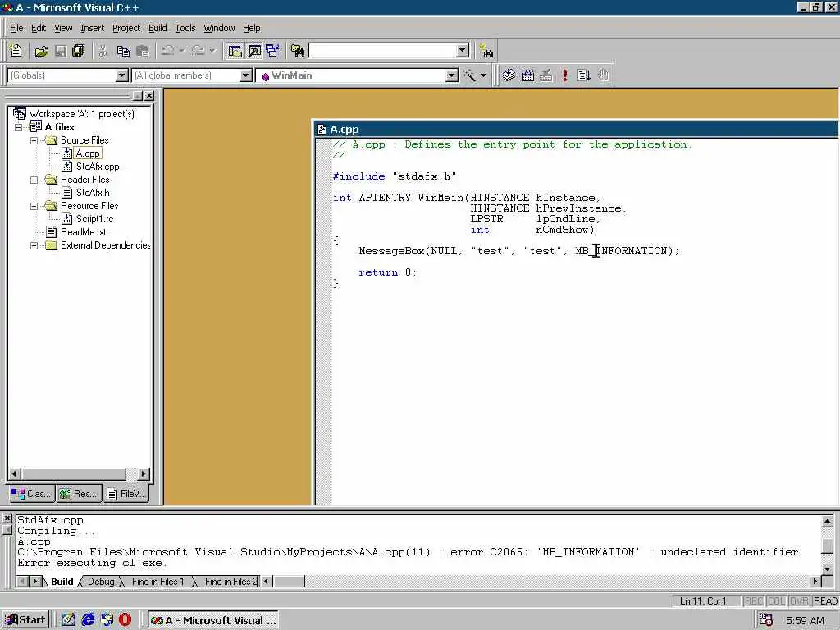Launch Internet Explorer from quick launch
This screenshot has width=840, height=630.
click(x=88, y=620)
